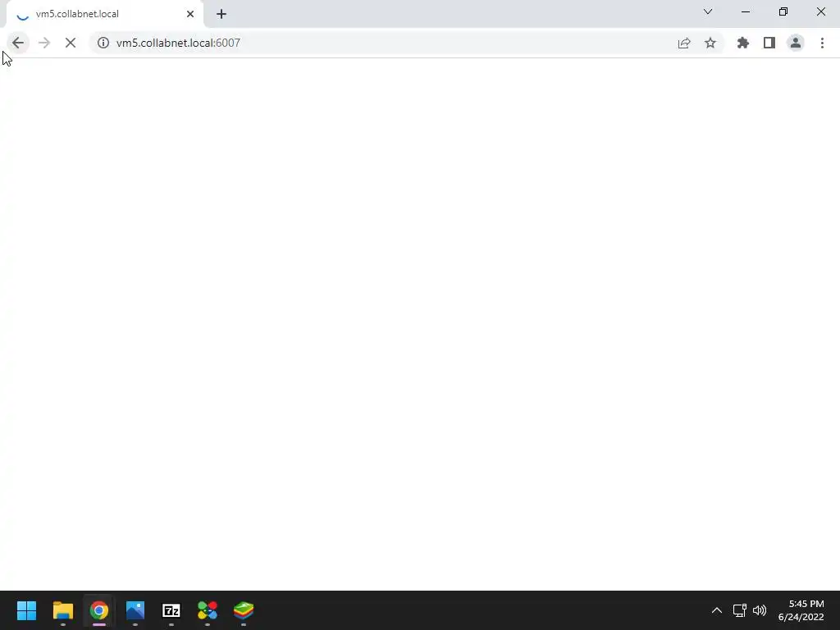Screen dimensions: 840x630
Task: Open the Windows Start menu
Action: [x=26, y=610]
